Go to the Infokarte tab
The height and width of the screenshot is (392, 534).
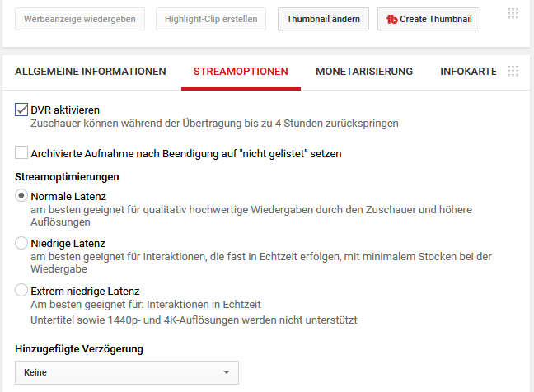click(x=468, y=72)
